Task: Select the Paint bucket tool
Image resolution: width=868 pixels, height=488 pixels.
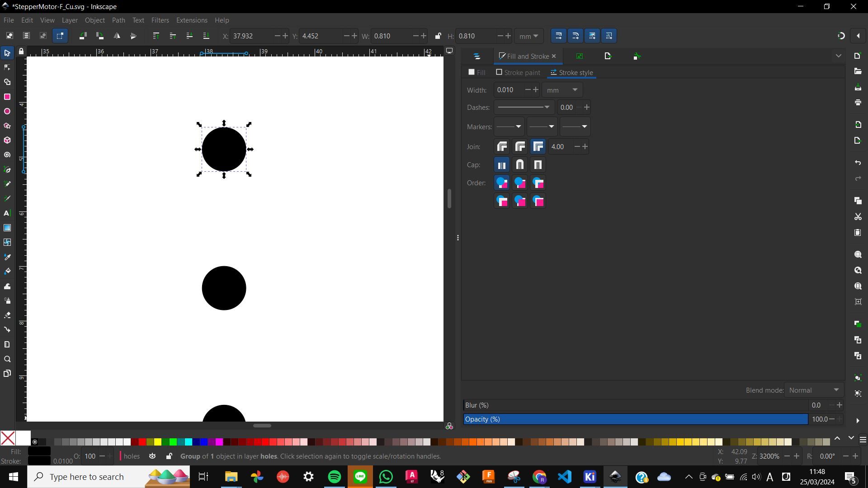Action: pos(7,271)
